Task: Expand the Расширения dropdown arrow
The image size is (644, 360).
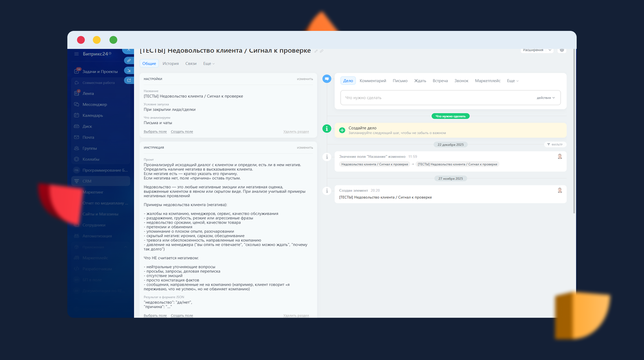Action: [550, 50]
